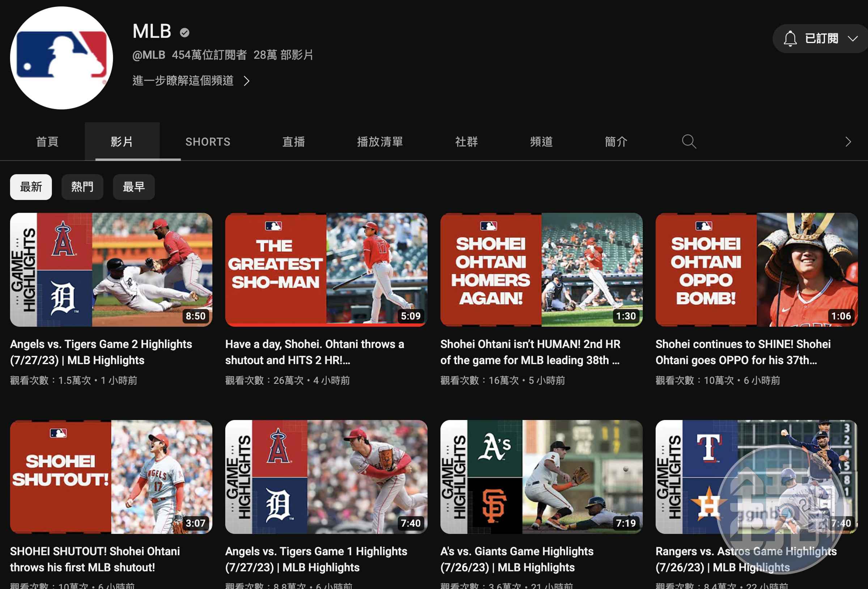868x589 pixels.
Task: Switch to the 首頁 tab
Action: 47,142
